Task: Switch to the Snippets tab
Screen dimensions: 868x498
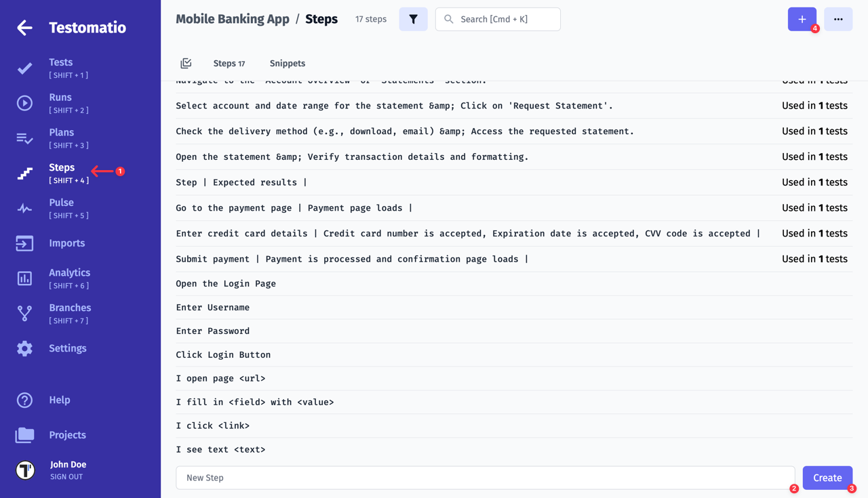Action: 287,62
